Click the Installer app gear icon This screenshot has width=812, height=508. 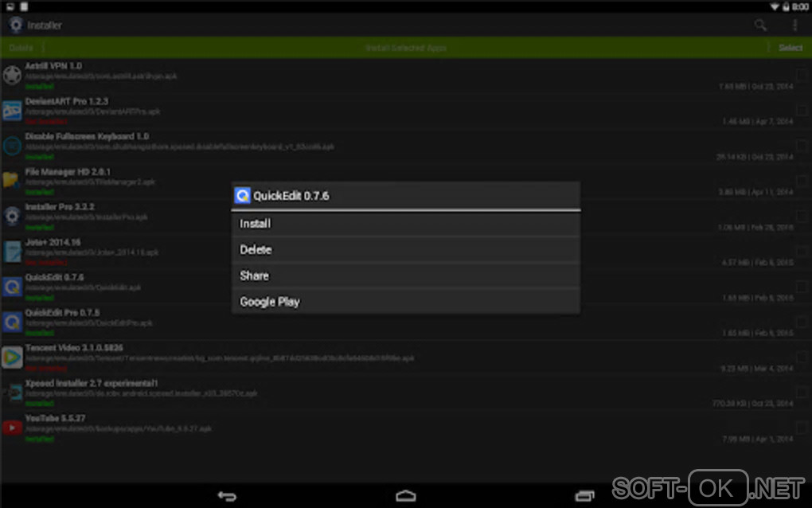[x=16, y=25]
